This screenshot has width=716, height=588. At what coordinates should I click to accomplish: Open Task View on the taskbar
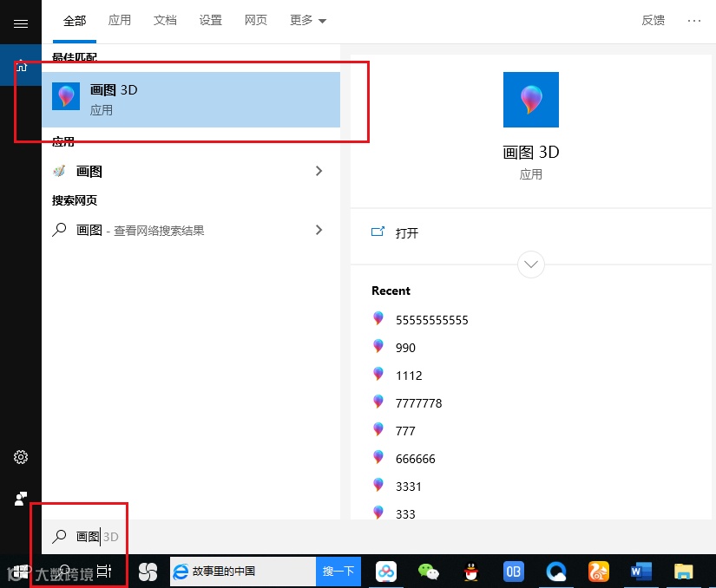coord(103,571)
